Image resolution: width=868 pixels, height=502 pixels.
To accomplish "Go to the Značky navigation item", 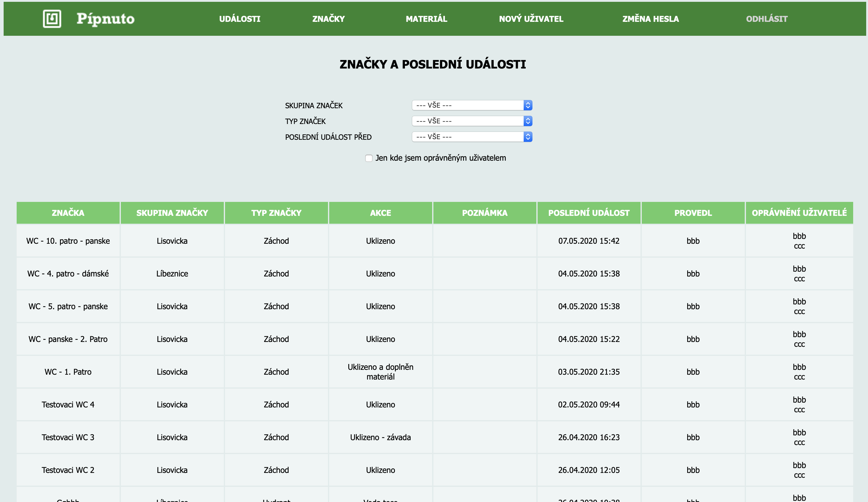I will click(328, 19).
